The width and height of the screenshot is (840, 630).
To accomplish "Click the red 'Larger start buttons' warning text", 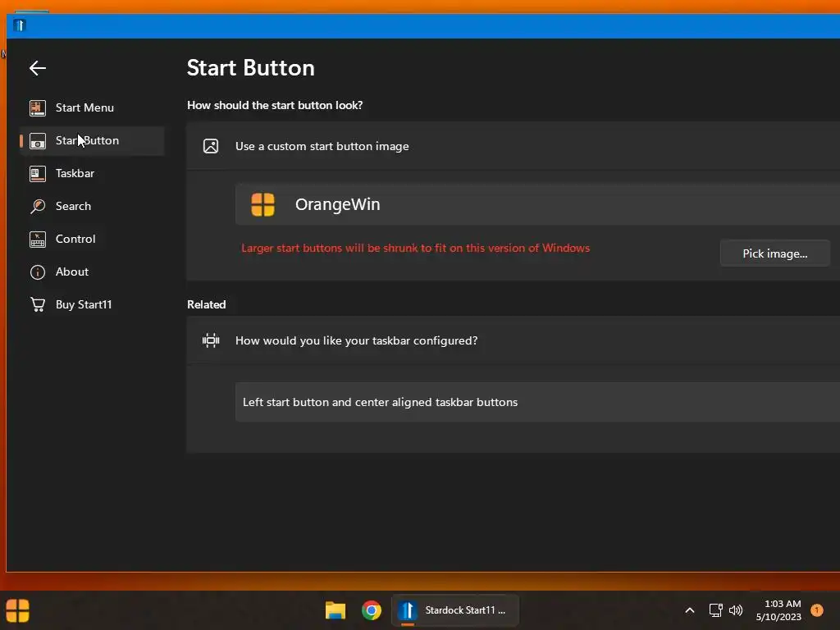I will coord(415,248).
